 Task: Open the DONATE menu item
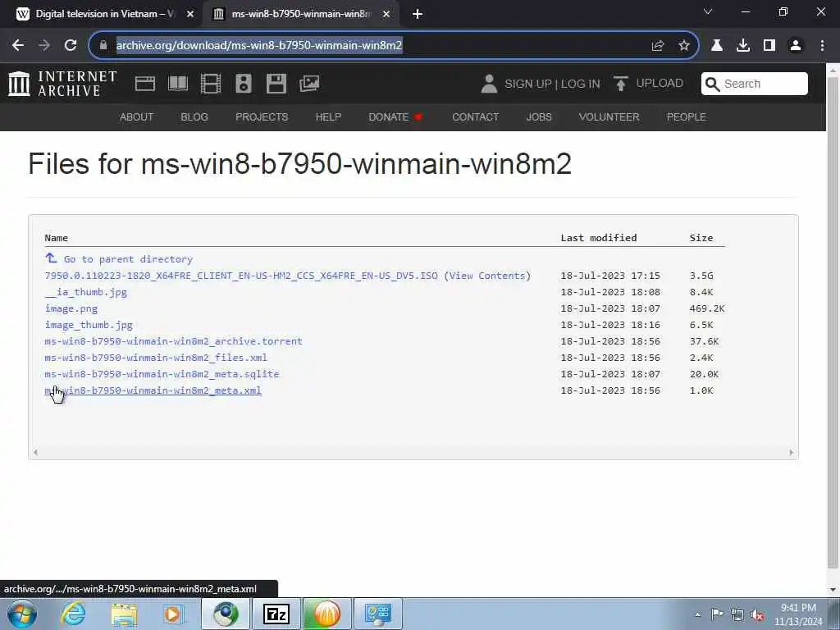[395, 116]
